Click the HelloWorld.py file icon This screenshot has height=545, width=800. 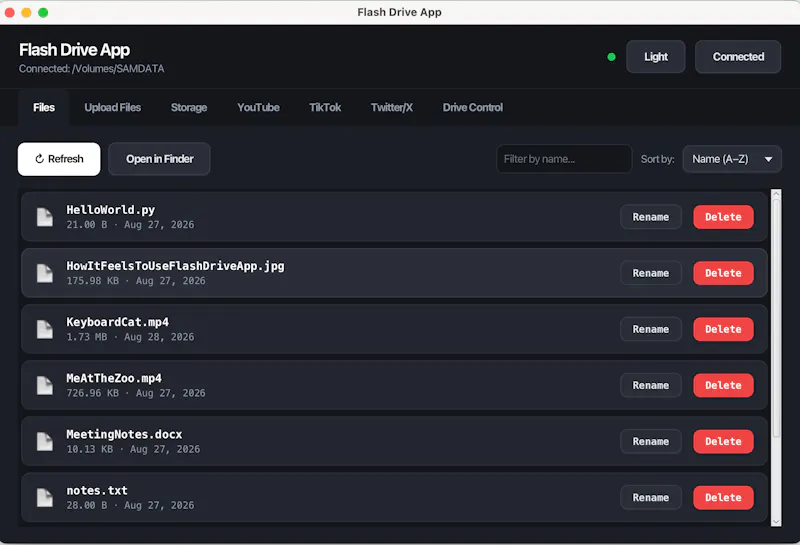[44, 217]
